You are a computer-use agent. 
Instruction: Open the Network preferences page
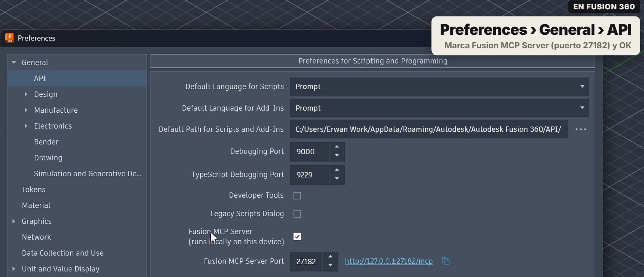(36, 237)
